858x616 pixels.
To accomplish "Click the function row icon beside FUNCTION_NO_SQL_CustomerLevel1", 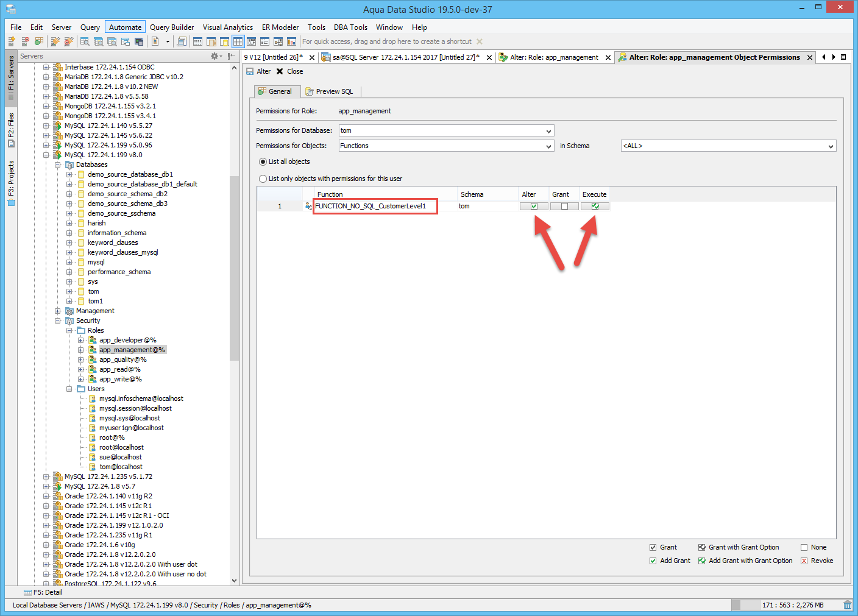I will coord(308,206).
